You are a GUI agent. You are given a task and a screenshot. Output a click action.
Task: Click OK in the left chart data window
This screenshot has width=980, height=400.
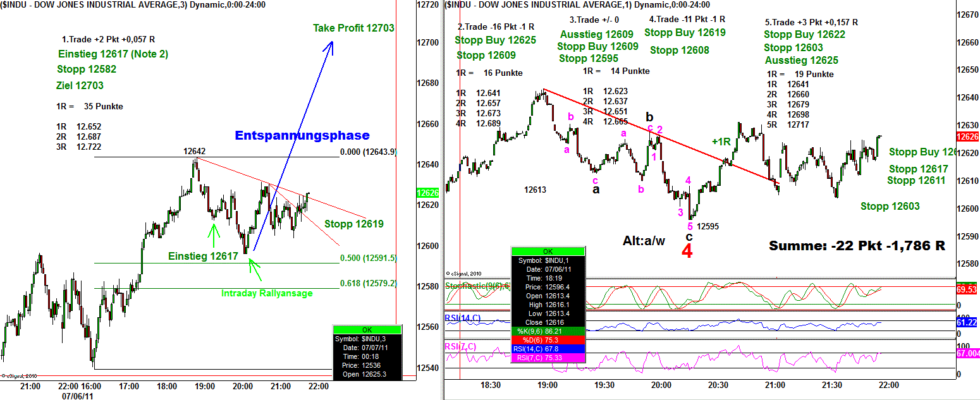(x=367, y=330)
